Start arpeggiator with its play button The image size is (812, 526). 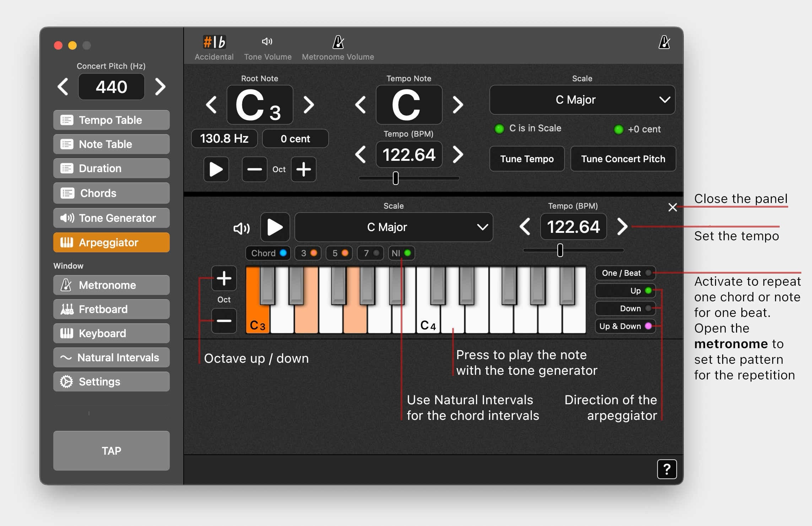[x=275, y=227]
